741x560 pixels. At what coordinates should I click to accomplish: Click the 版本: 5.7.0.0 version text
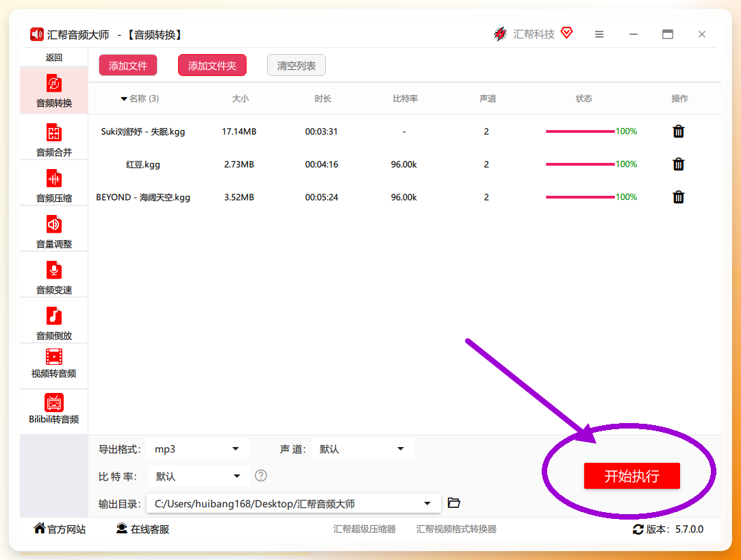675,529
